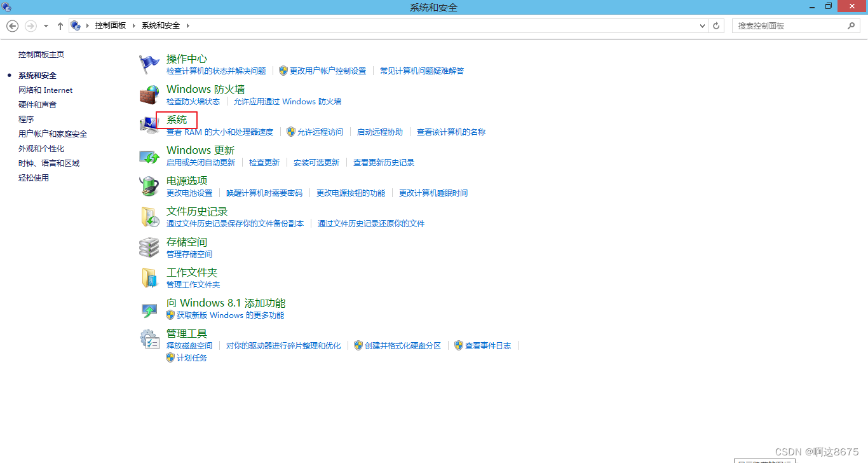Click 唤醒计算机时需要密码 link
Screen dimensions: 868x463
pyautogui.click(x=264, y=193)
